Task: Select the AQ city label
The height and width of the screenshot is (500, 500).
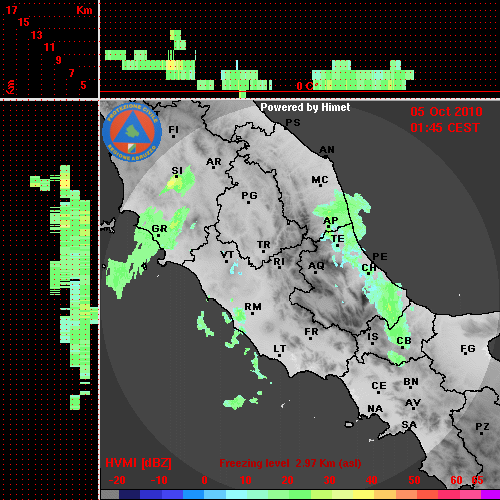Action: (316, 266)
